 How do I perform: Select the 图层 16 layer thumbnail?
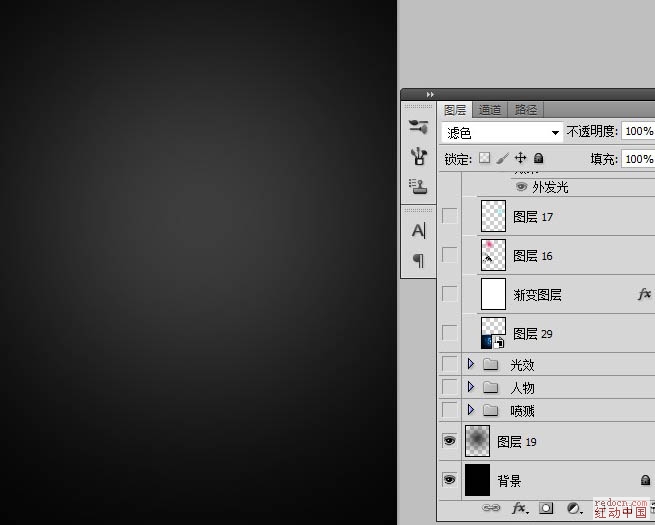pyautogui.click(x=493, y=255)
